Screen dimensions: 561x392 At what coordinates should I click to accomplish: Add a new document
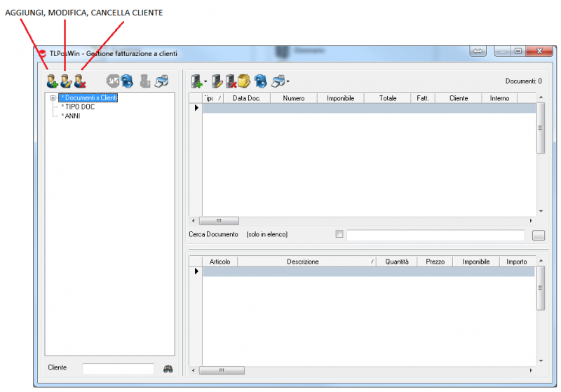[196, 81]
